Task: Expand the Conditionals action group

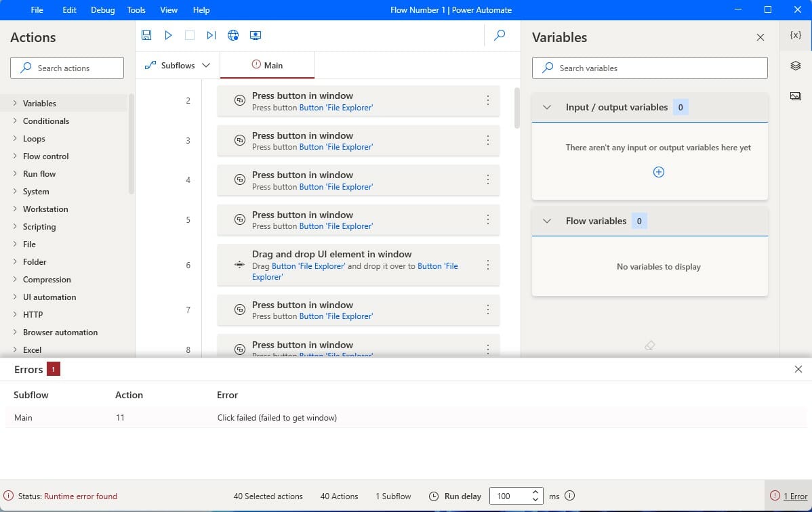Action: [x=14, y=121]
